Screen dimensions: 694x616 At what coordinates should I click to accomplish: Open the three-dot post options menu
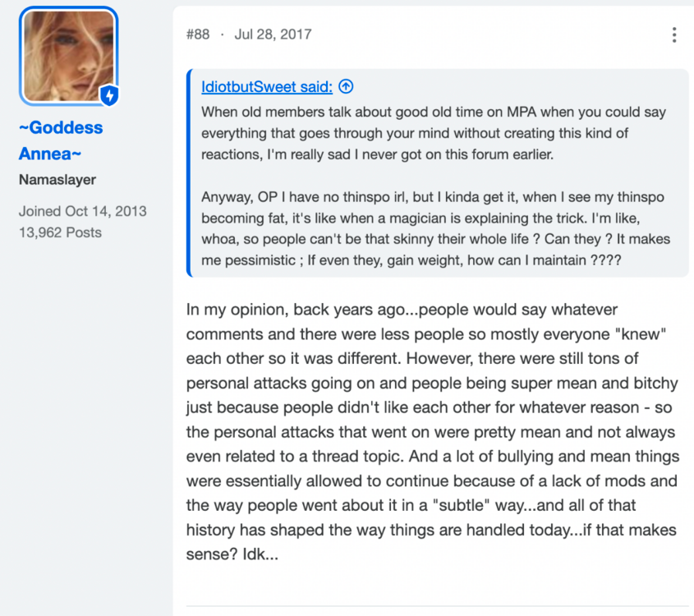(x=674, y=35)
